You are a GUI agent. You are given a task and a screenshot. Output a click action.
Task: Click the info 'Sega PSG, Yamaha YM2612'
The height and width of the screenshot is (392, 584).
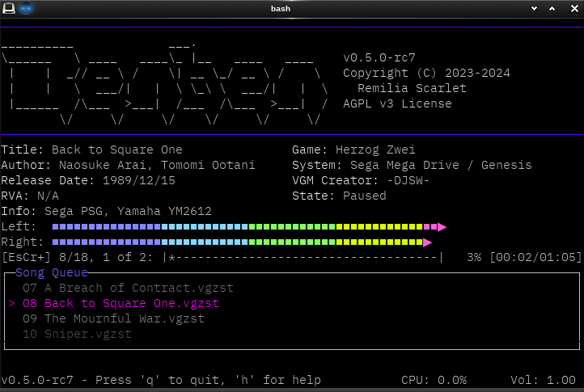point(128,211)
